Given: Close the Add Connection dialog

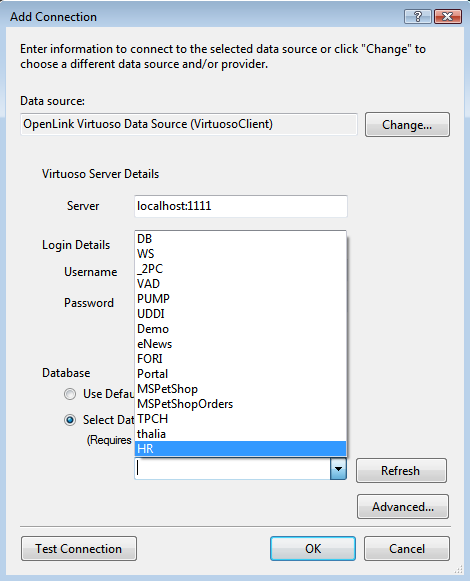Looking at the screenshot, I should pos(448,17).
